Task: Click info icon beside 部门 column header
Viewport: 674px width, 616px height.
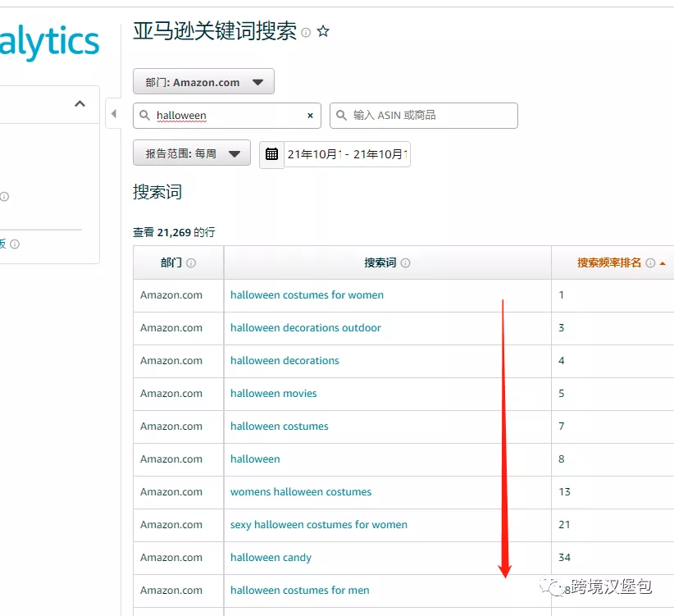Action: point(191,263)
